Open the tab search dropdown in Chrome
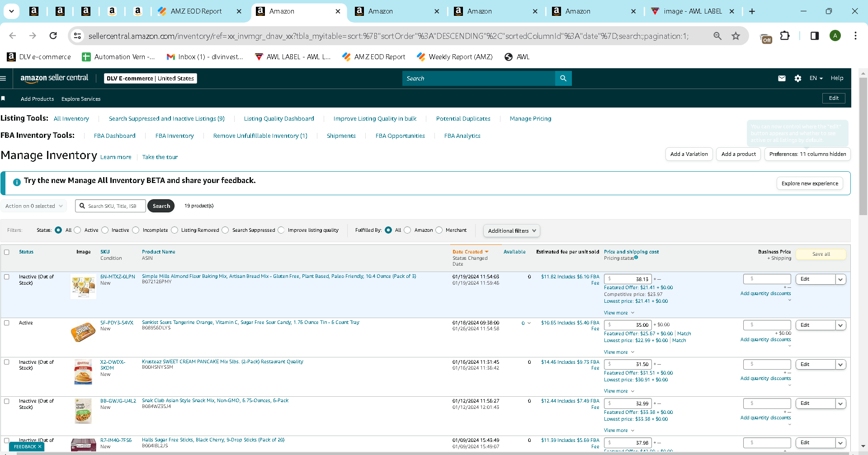The width and height of the screenshot is (868, 455). click(11, 11)
